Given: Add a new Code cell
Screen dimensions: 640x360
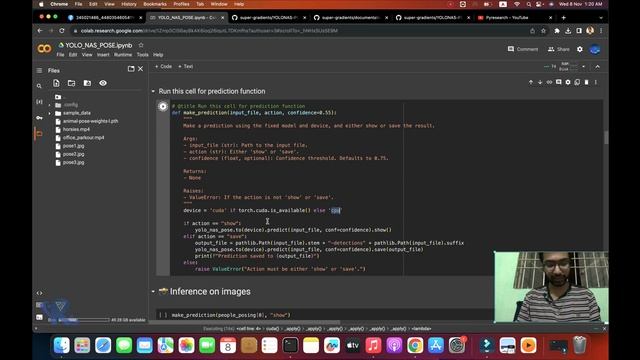Looking at the screenshot, I should tap(163, 67).
